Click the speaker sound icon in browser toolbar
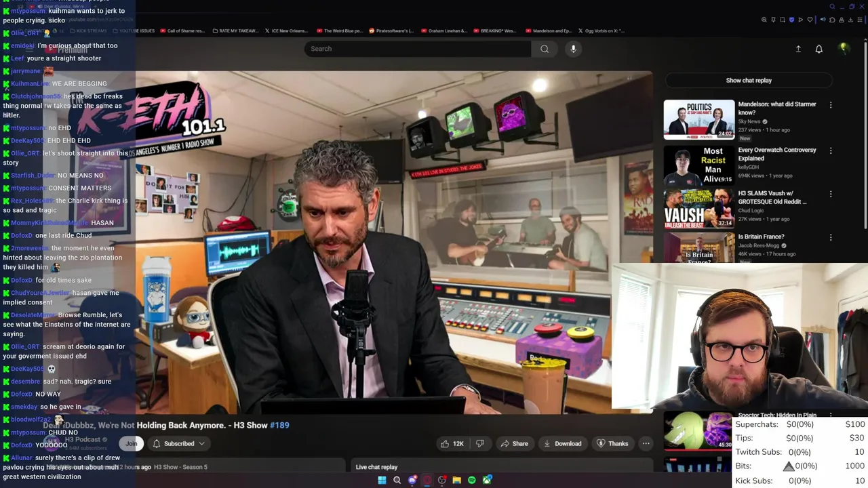Image resolution: width=868 pixels, height=488 pixels. click(823, 20)
